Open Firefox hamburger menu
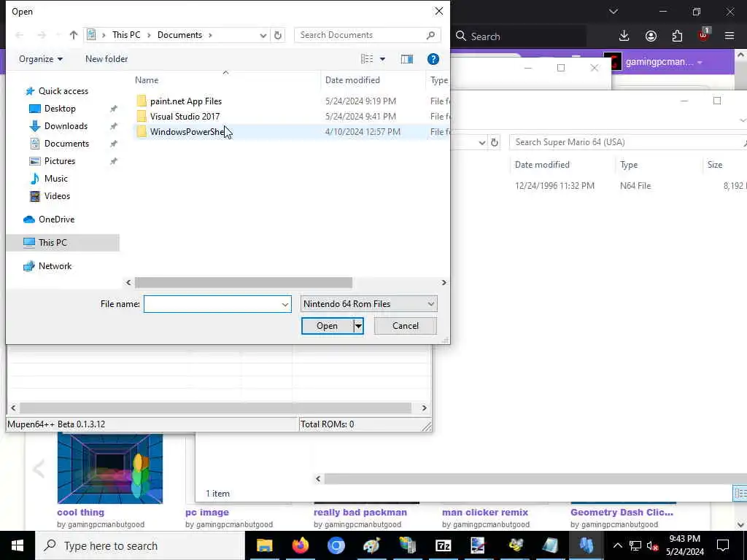This screenshot has width=747, height=560. [x=729, y=36]
